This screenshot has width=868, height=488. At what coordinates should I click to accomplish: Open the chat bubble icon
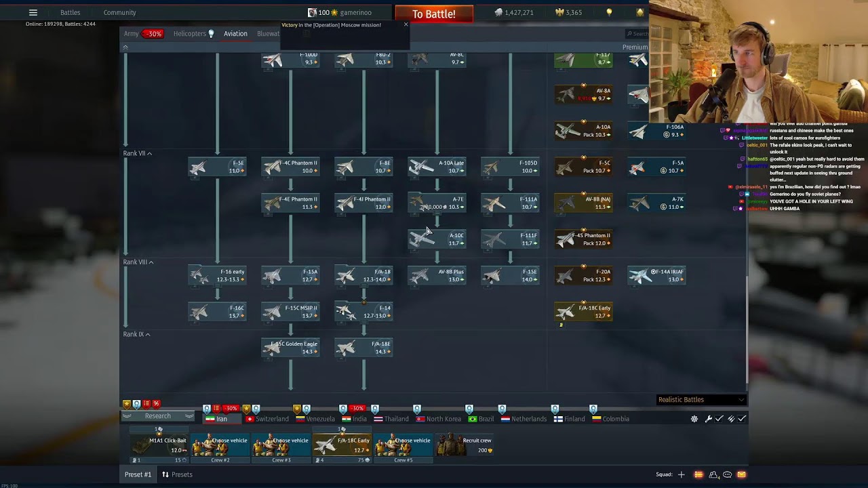tap(728, 474)
